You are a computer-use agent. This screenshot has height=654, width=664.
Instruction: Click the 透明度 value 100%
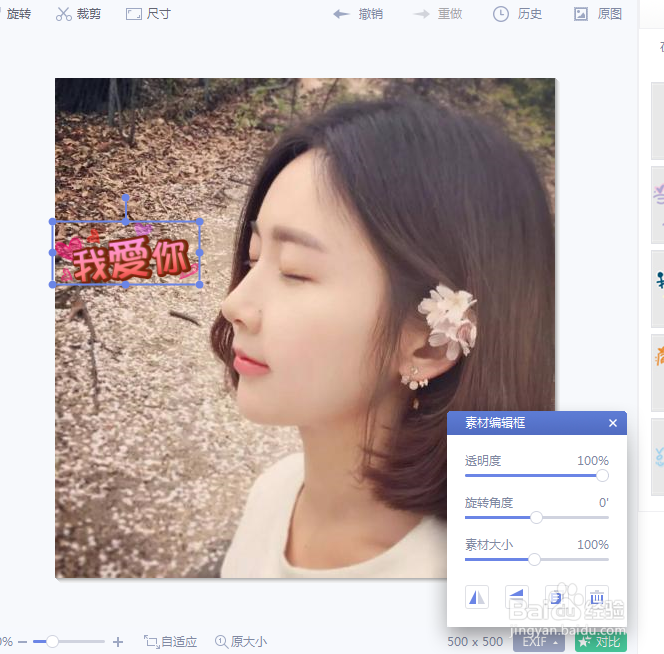pos(593,460)
